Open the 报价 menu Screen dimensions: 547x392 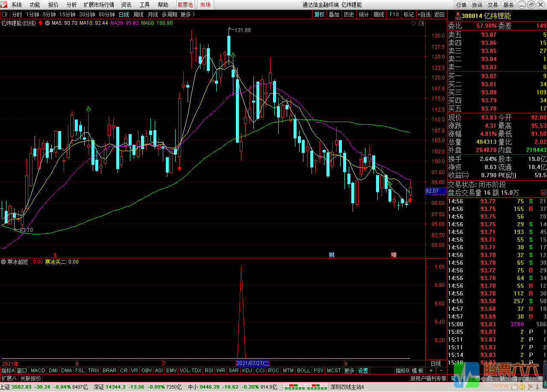coord(53,5)
